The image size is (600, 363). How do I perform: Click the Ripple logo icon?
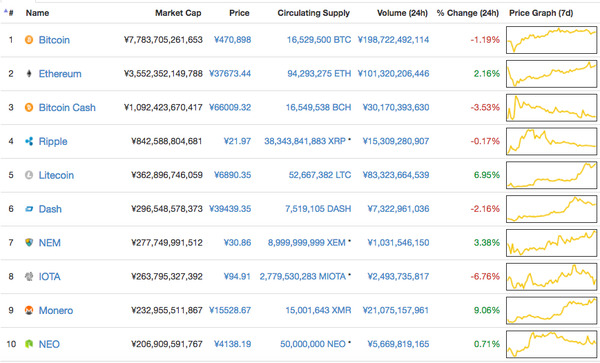(x=29, y=141)
